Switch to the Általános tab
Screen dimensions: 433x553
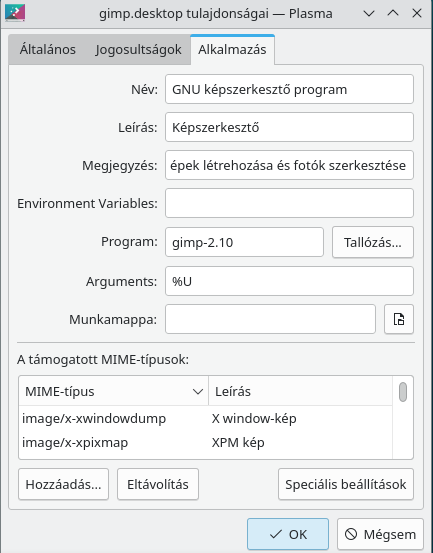48,50
